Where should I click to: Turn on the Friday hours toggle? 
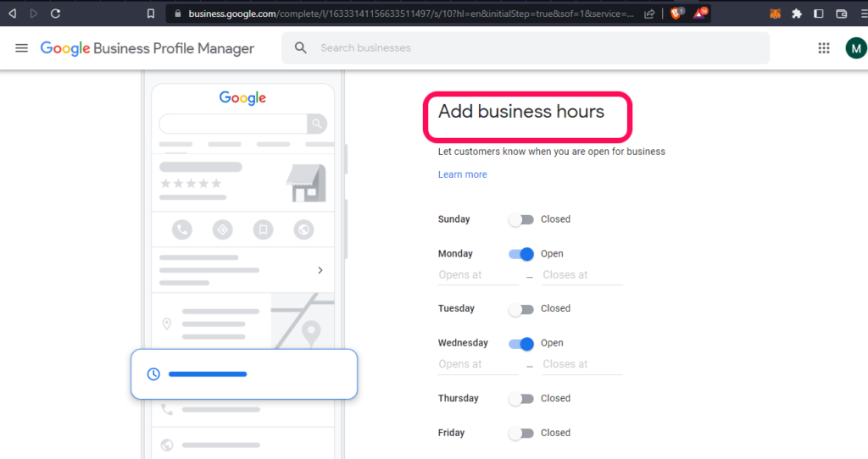[521, 433]
